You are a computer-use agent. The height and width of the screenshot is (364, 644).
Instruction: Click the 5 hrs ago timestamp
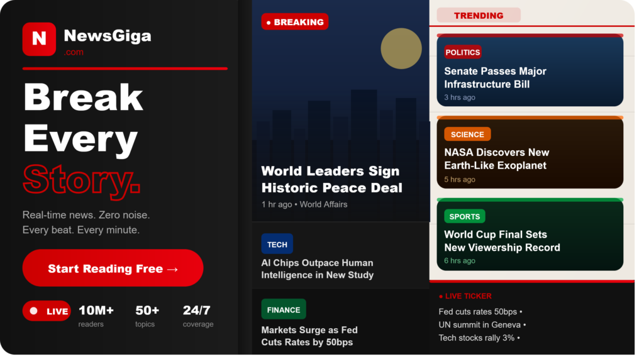pos(460,180)
